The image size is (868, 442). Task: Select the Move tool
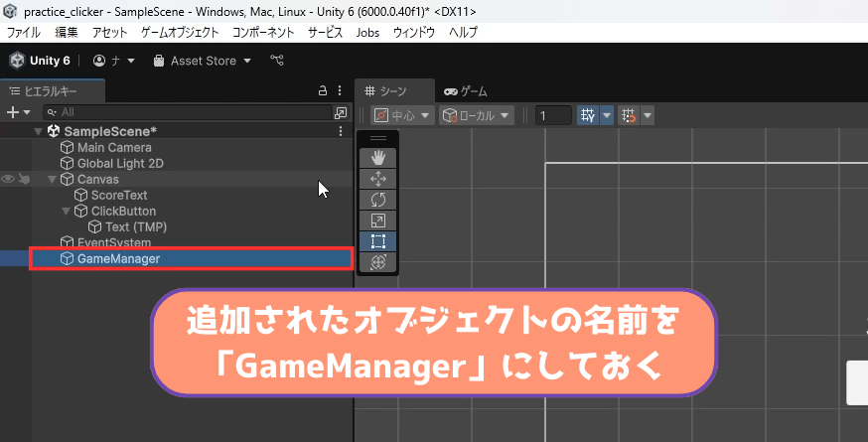pos(378,179)
